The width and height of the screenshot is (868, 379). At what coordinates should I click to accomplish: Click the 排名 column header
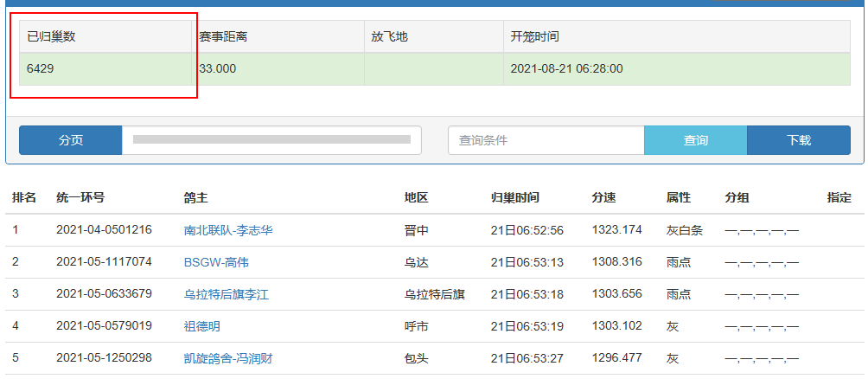24,198
